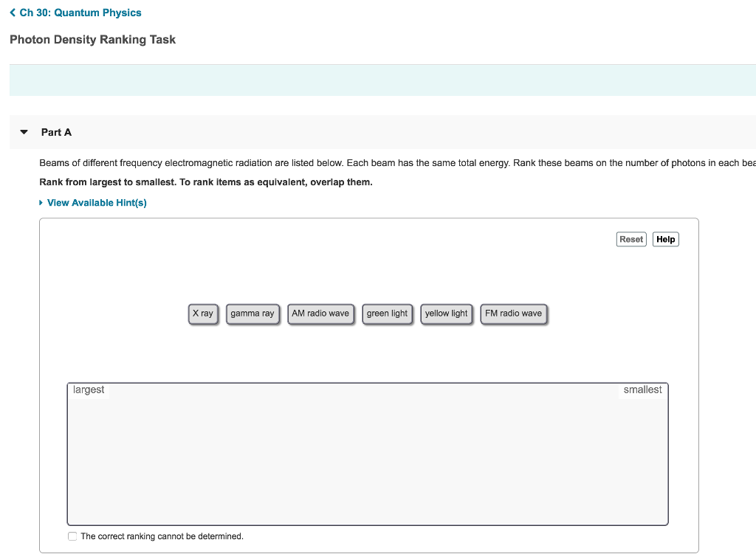Expand View Available Hint(s)
756x554 pixels.
[x=97, y=202]
